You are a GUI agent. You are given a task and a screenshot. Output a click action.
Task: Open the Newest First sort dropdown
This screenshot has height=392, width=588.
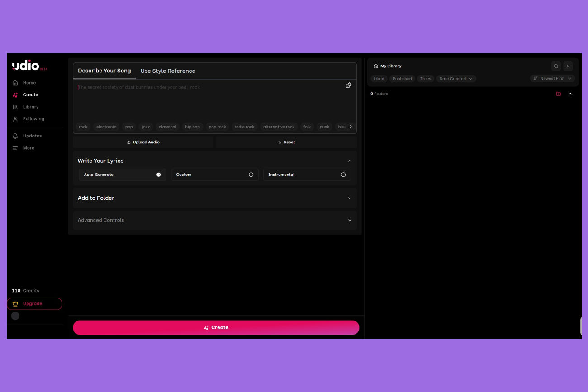[x=552, y=79]
